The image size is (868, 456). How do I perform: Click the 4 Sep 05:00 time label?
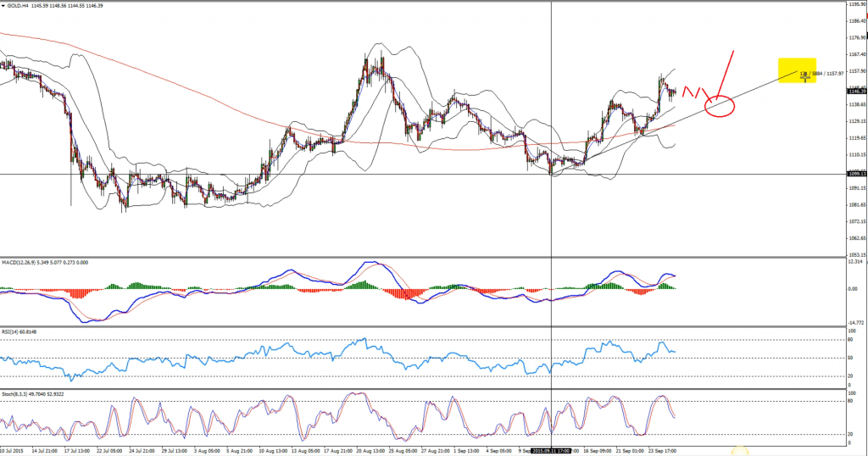click(500, 451)
